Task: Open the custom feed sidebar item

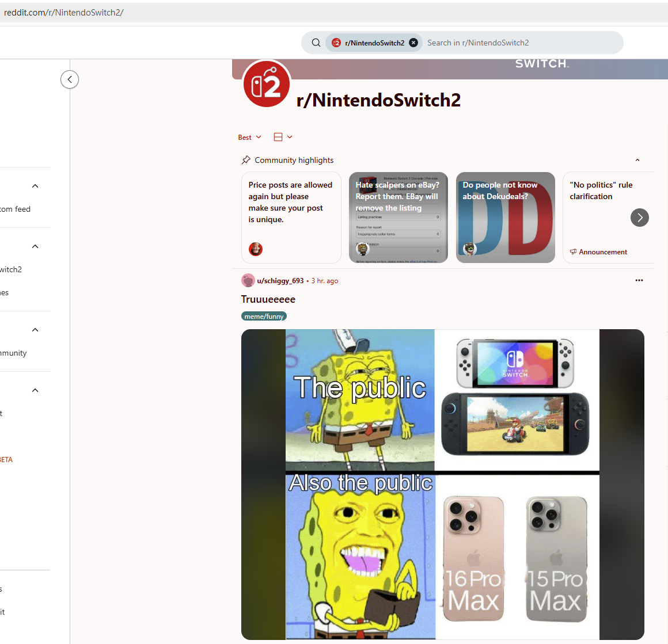Action: pyautogui.click(x=16, y=209)
